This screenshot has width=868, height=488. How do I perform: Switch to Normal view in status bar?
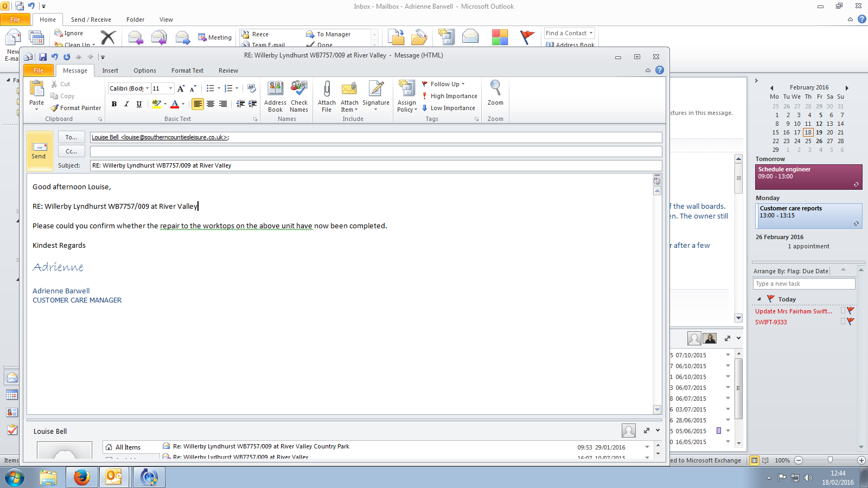point(754,460)
